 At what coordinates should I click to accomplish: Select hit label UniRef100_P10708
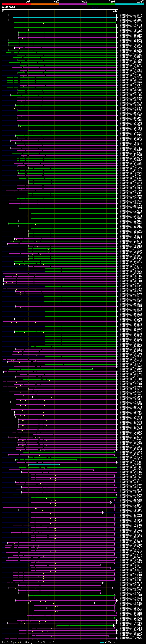click(x=131, y=65)
